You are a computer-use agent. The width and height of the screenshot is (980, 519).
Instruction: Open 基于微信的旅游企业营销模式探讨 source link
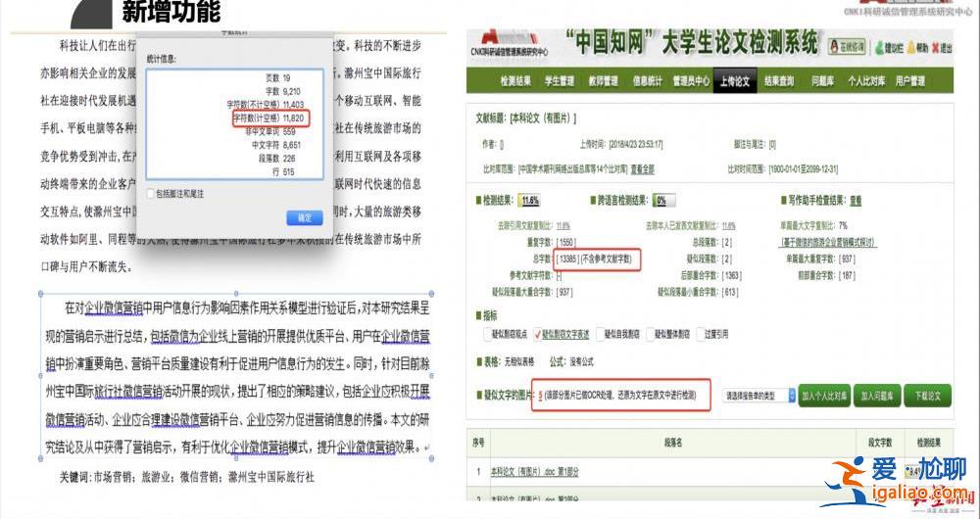828,242
